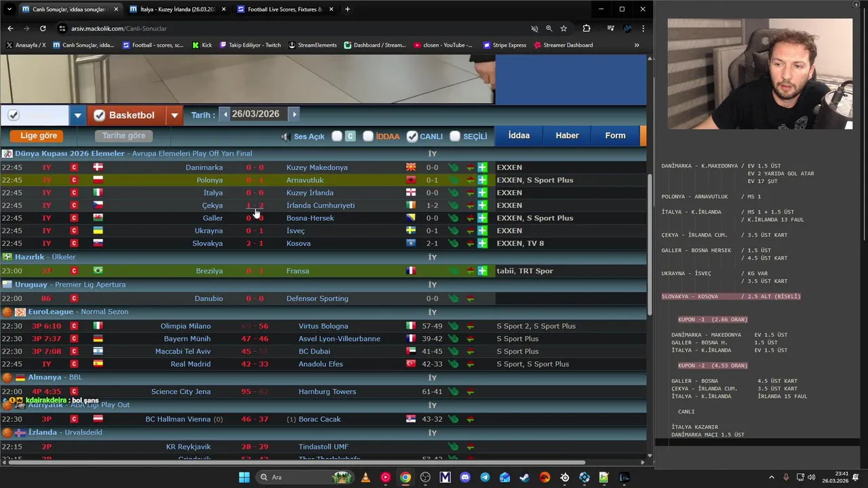
Task: Toggle the C filter checkbox
Action: [337, 136]
